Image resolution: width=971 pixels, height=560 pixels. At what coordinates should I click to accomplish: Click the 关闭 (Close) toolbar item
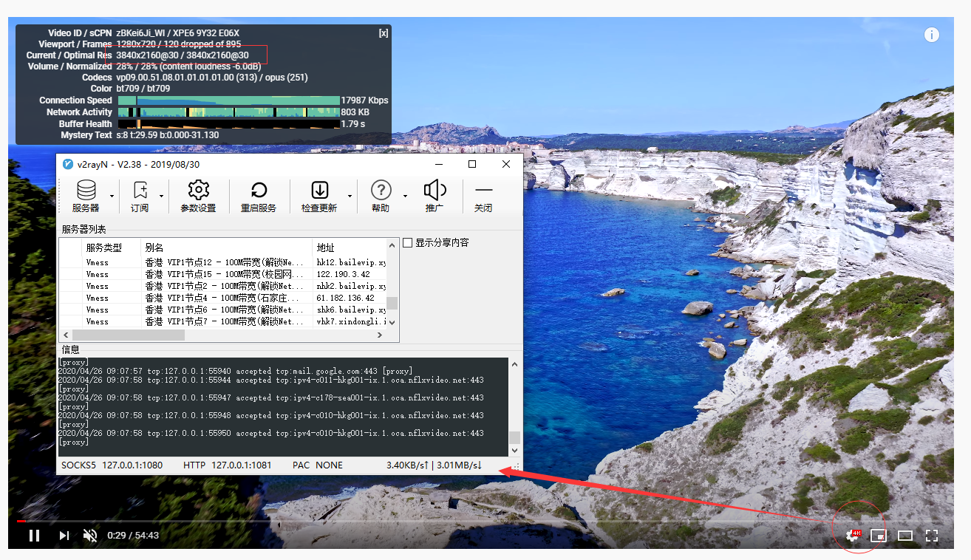click(483, 196)
